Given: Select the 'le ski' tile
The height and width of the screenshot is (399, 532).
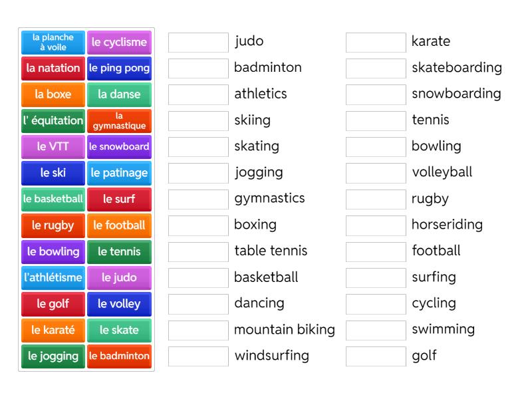Looking at the screenshot, I should [53, 173].
